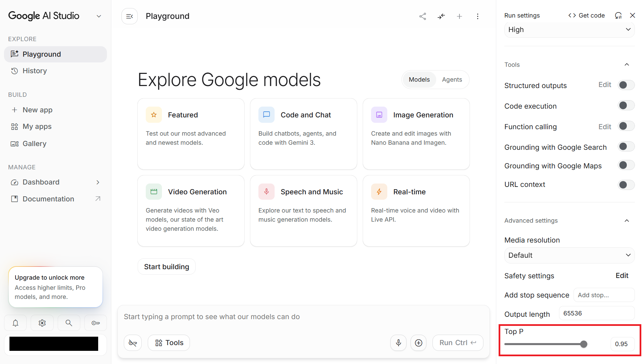Screen dimensions: 643x364
Task: Click the temporary chat icon left of Tools
Action: pos(133,343)
